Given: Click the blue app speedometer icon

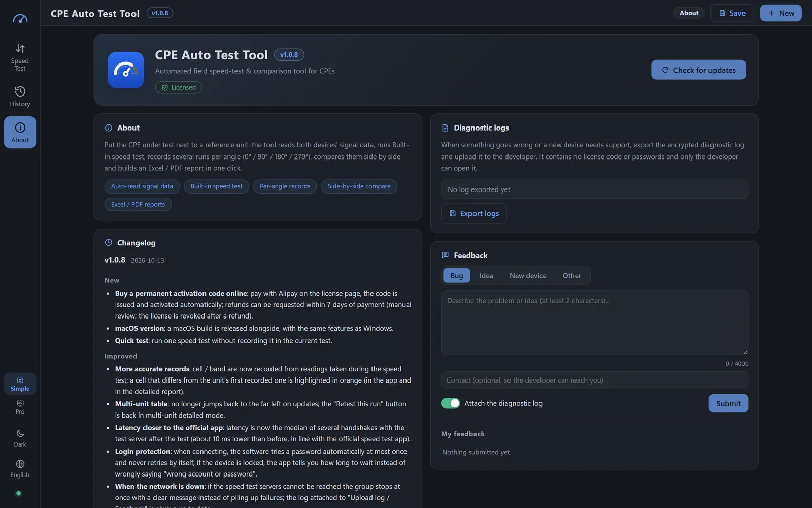Looking at the screenshot, I should coord(125,70).
